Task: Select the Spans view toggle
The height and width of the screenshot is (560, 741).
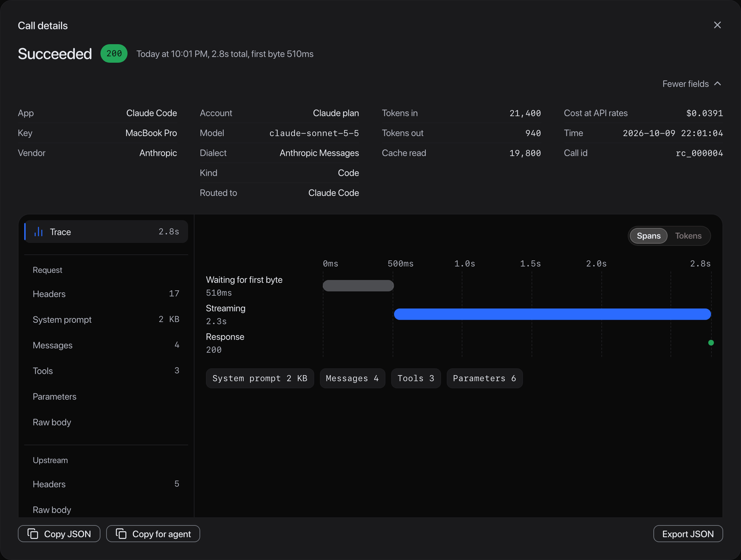Action: (x=648, y=236)
